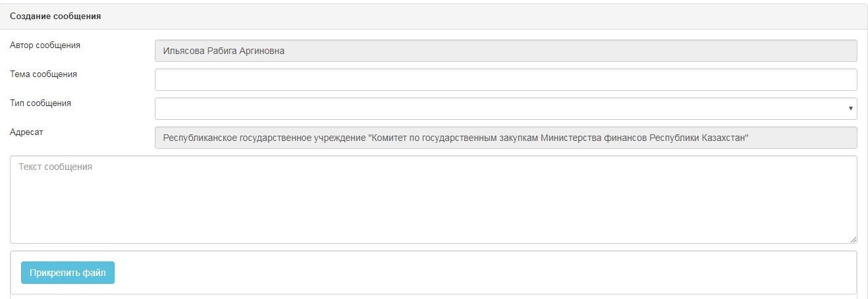Click the message text area resize grip
This screenshot has width=868, height=299.
(x=854, y=240)
